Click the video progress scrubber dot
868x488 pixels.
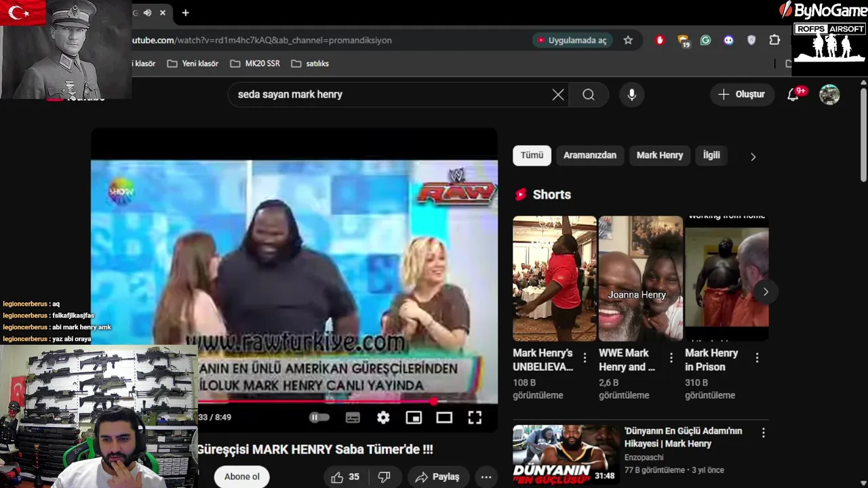pyautogui.click(x=434, y=402)
